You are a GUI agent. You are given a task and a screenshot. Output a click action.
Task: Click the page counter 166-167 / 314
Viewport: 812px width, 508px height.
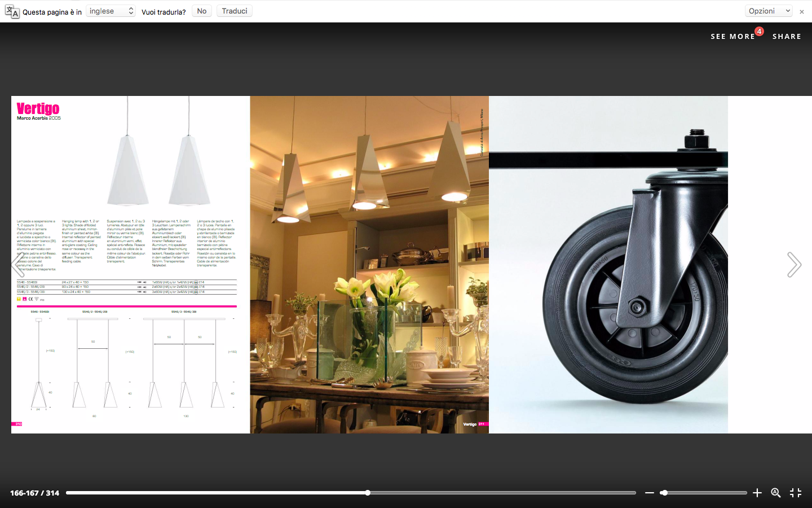34,493
